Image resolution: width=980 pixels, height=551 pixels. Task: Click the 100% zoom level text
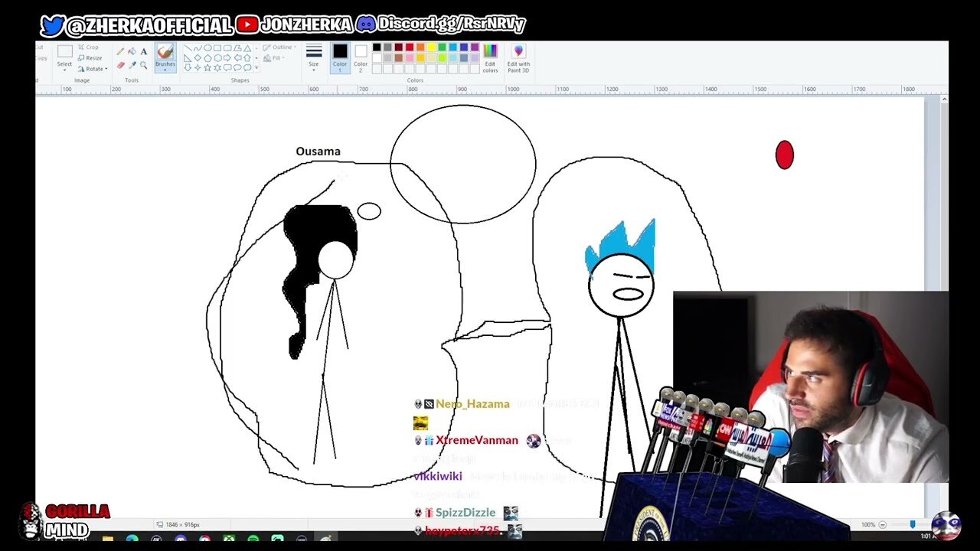point(867,524)
